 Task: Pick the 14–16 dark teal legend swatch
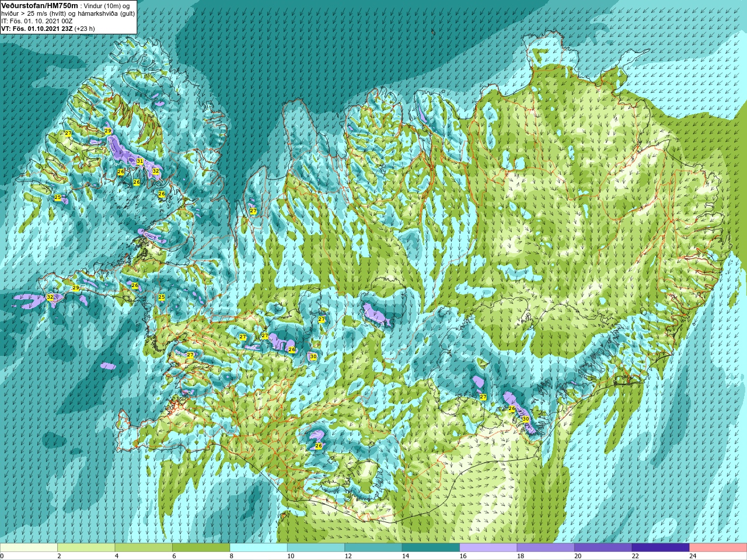431,548
